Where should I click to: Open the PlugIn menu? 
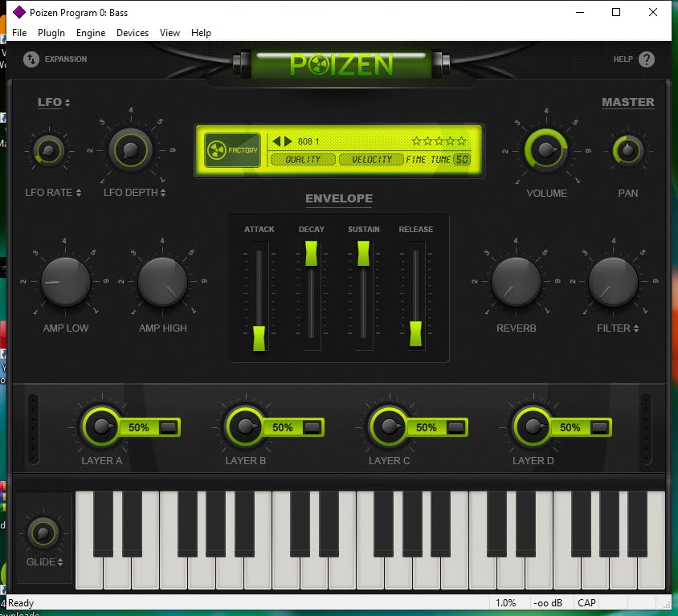[51, 33]
